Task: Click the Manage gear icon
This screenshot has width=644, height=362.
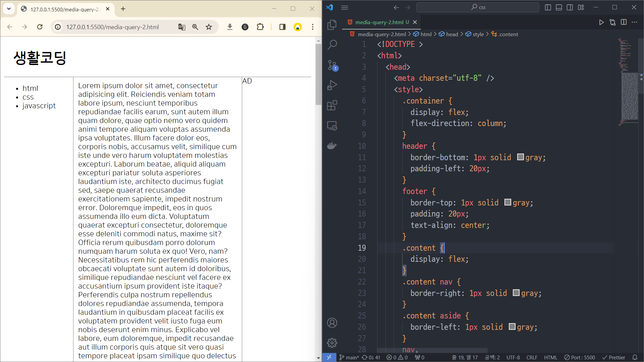Action: [x=332, y=343]
